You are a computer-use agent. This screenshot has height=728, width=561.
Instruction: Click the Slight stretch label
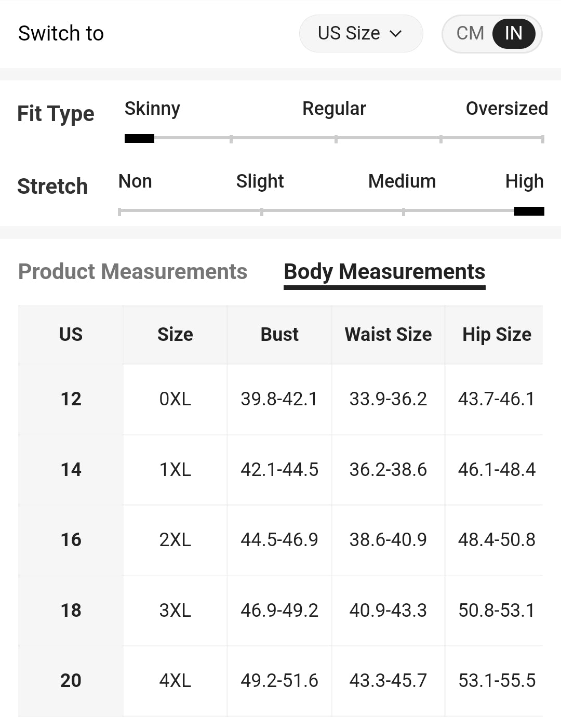(x=260, y=181)
